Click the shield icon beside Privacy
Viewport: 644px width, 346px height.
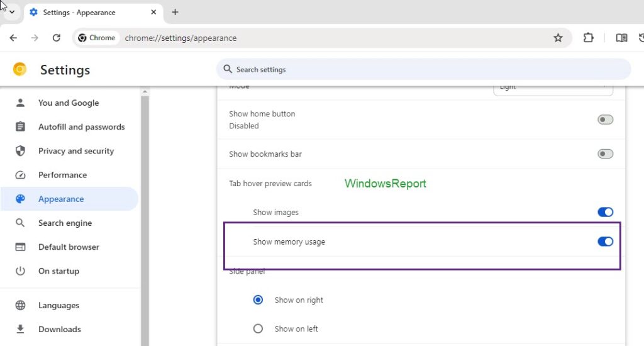(20, 151)
